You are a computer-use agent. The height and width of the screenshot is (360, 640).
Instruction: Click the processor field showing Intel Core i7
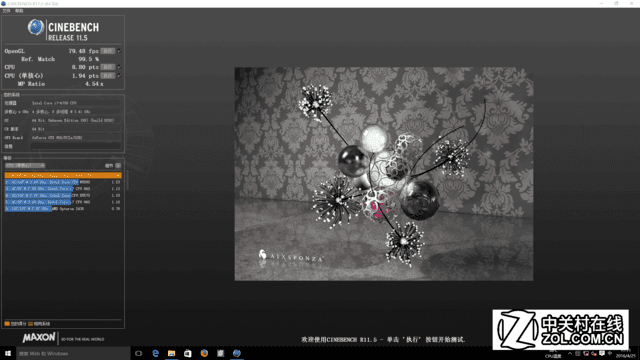coord(76,103)
